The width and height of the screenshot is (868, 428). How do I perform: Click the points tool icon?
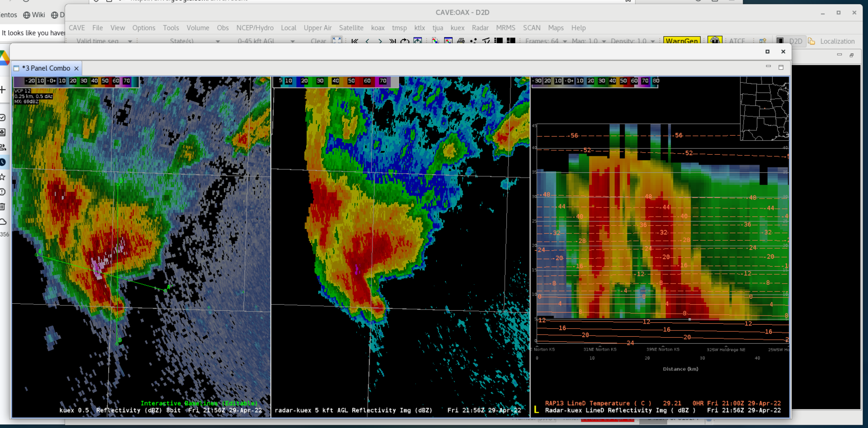474,41
